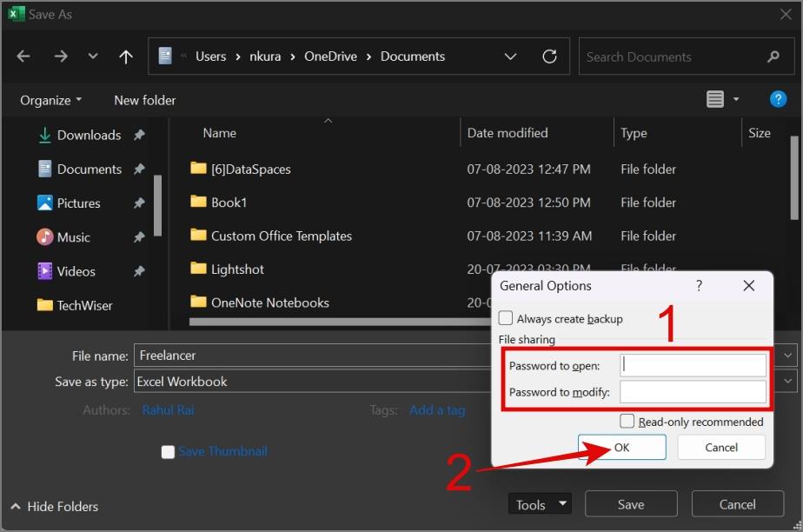This screenshot has width=803, height=532.
Task: Expand the File name history dropdown arrow
Action: click(x=787, y=355)
